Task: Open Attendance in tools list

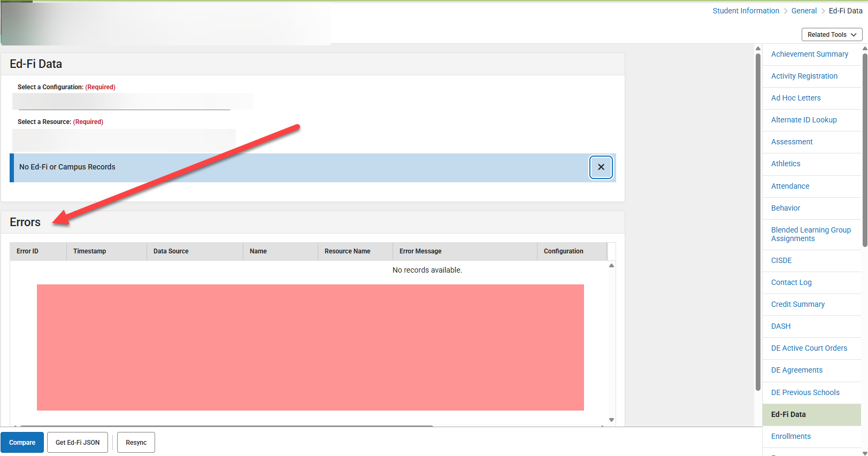Action: click(790, 186)
